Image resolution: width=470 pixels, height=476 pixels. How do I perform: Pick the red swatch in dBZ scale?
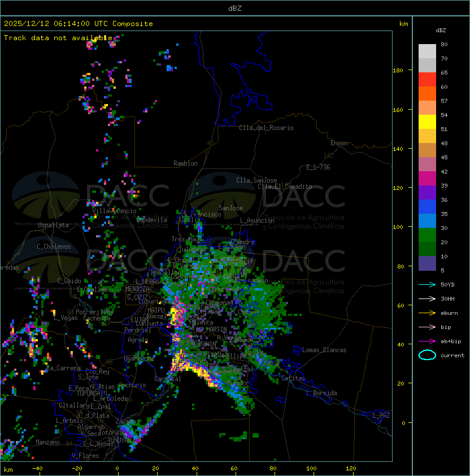tap(427, 80)
